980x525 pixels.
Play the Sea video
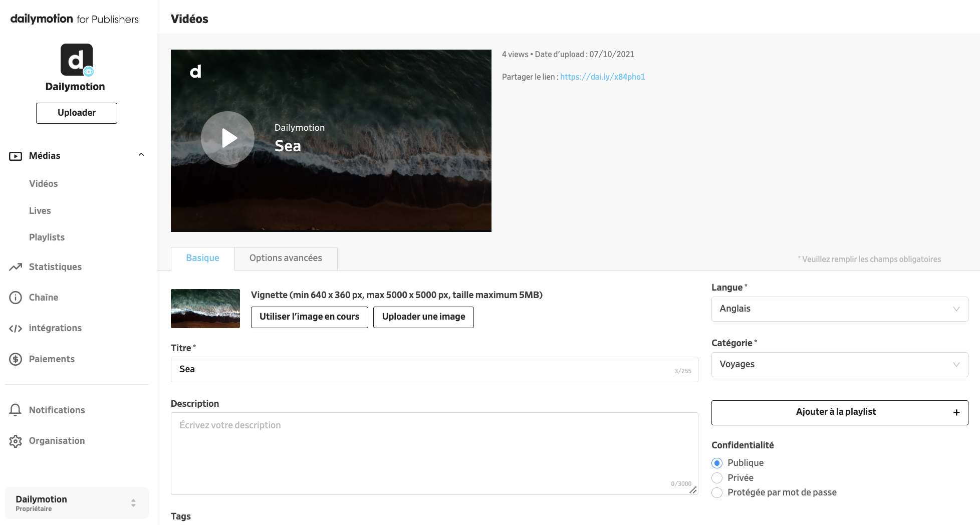[x=227, y=138]
